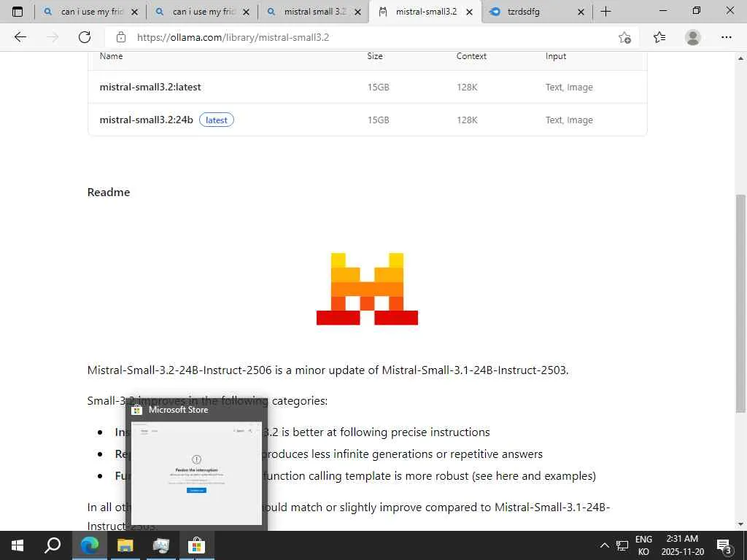Screen dimensions: 747x560
Task: Show hidden system tray icons
Action: tap(604, 545)
